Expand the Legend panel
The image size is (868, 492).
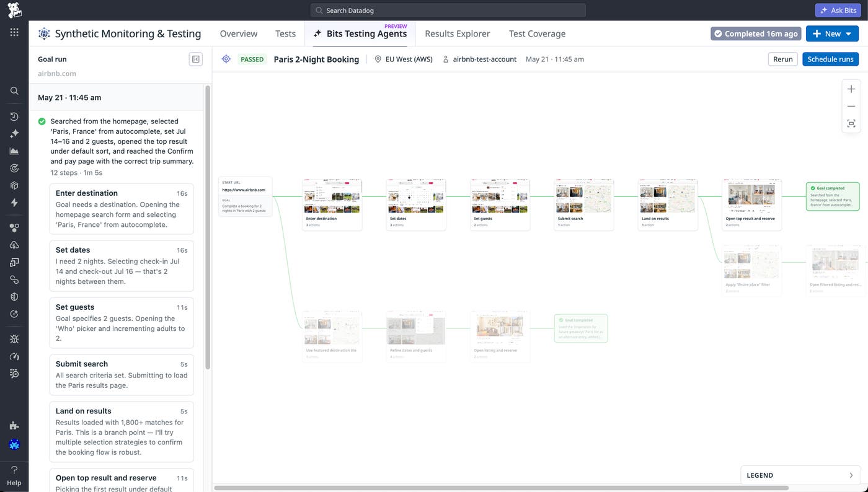point(800,475)
